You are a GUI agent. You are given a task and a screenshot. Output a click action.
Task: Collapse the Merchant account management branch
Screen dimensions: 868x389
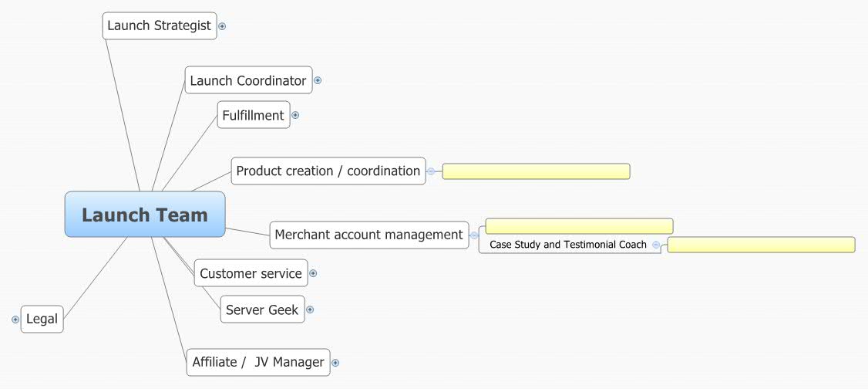tap(474, 235)
